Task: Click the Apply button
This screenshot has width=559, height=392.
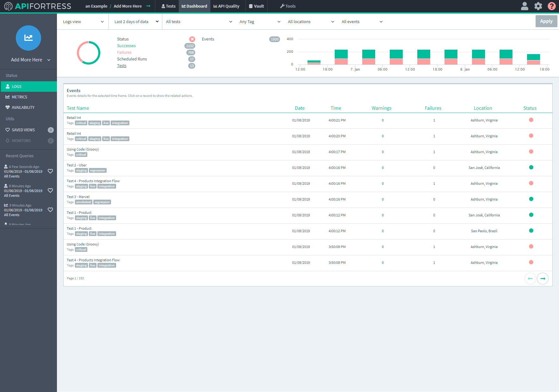Action: point(546,21)
